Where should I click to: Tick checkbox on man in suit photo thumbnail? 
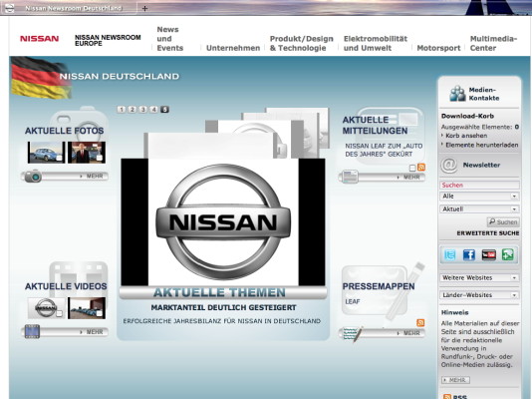point(100,158)
